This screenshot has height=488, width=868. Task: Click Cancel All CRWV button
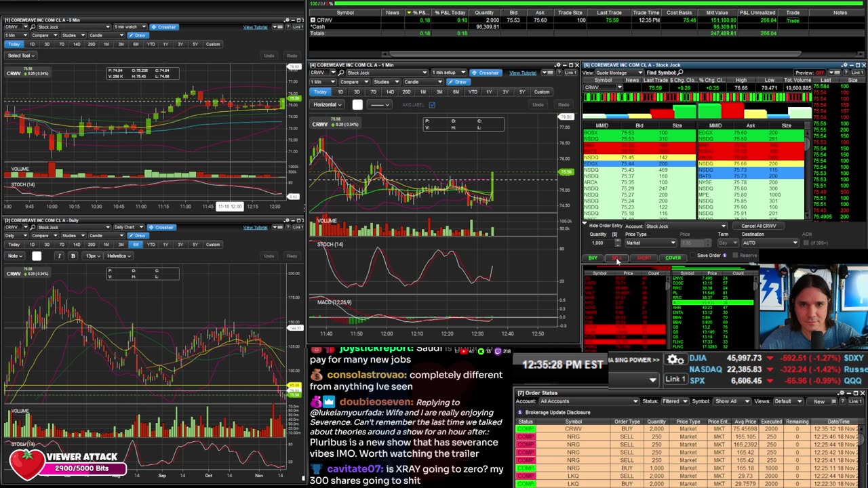point(759,226)
